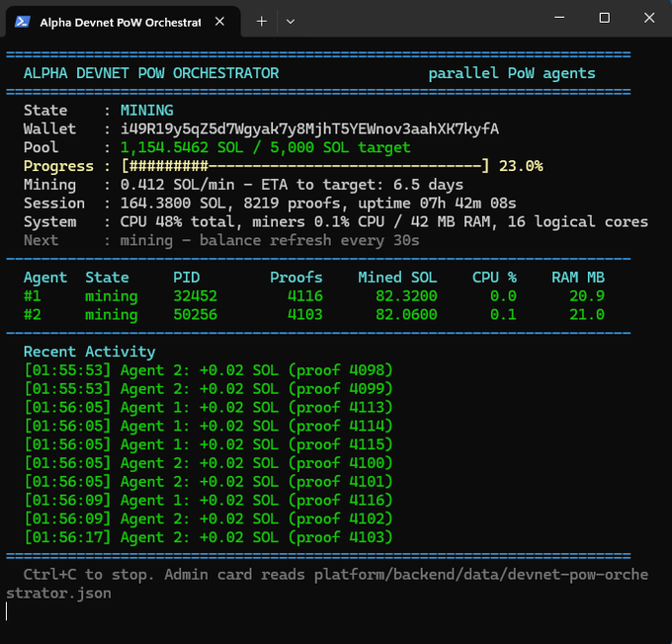The height and width of the screenshot is (644, 672).
Task: Click the 'Mined SOL' column header
Action: coord(397,278)
